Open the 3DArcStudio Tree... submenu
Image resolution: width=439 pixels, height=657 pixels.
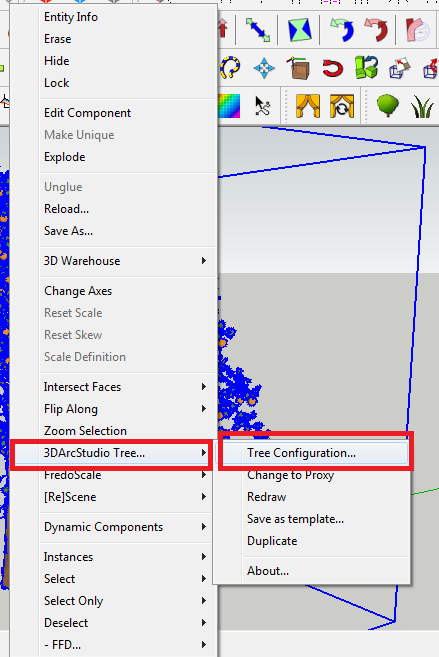111,453
